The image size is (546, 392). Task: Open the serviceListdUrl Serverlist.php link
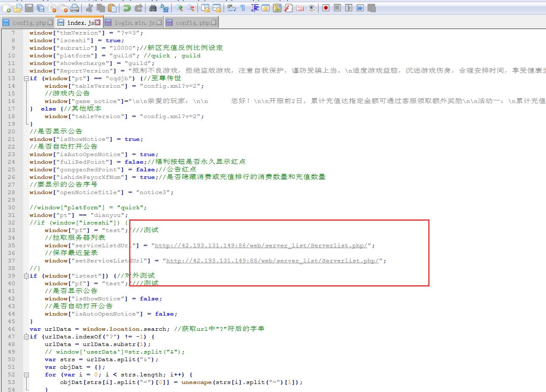261,246
